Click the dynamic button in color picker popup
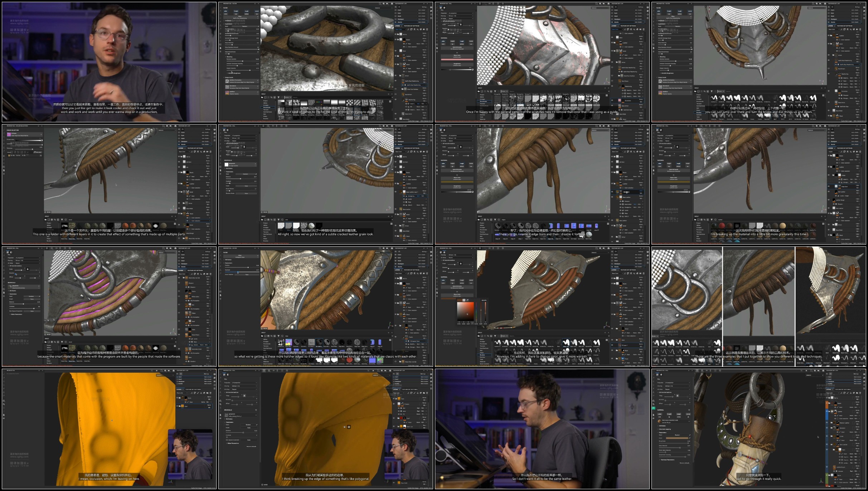The height and width of the screenshot is (491, 868). [x=484, y=300]
